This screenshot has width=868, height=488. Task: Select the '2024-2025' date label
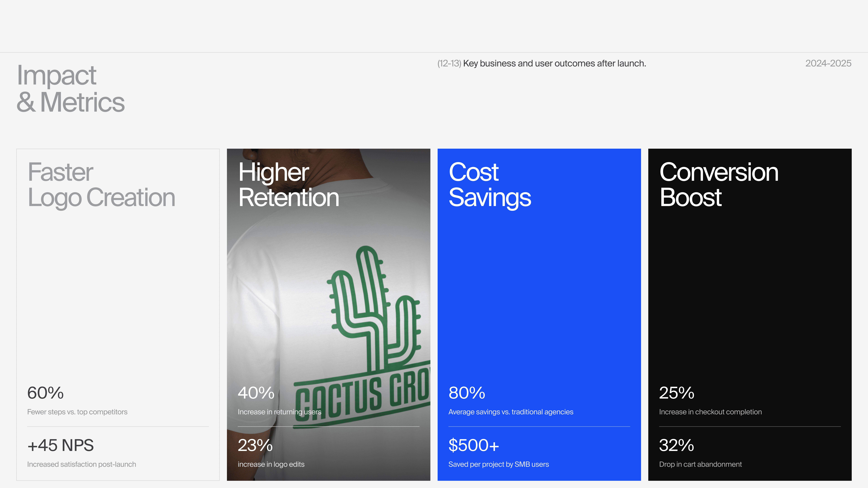click(828, 63)
